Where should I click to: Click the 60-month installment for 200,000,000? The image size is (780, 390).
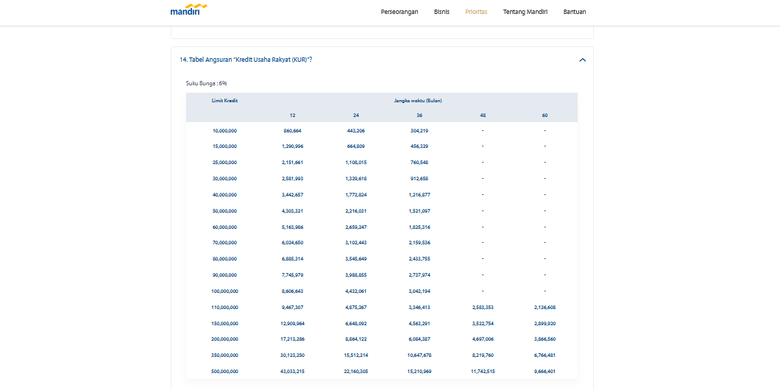pyautogui.click(x=545, y=339)
